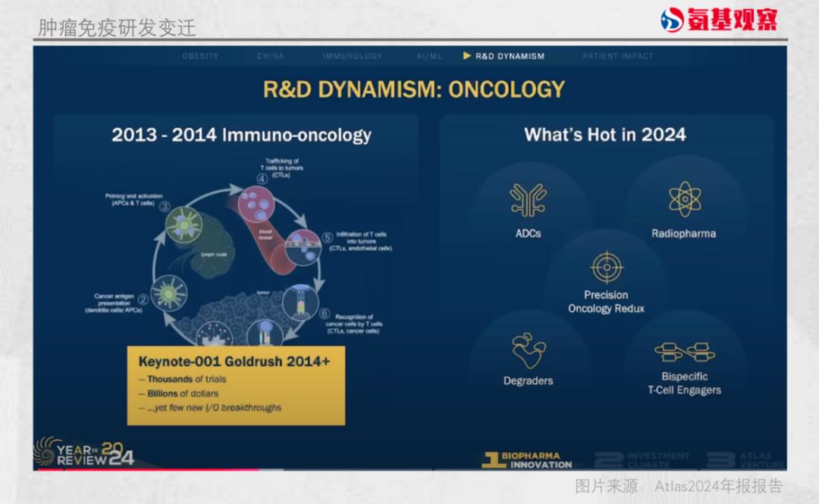Image resolution: width=819 pixels, height=504 pixels.
Task: Click the Degraders icon
Action: 529,350
